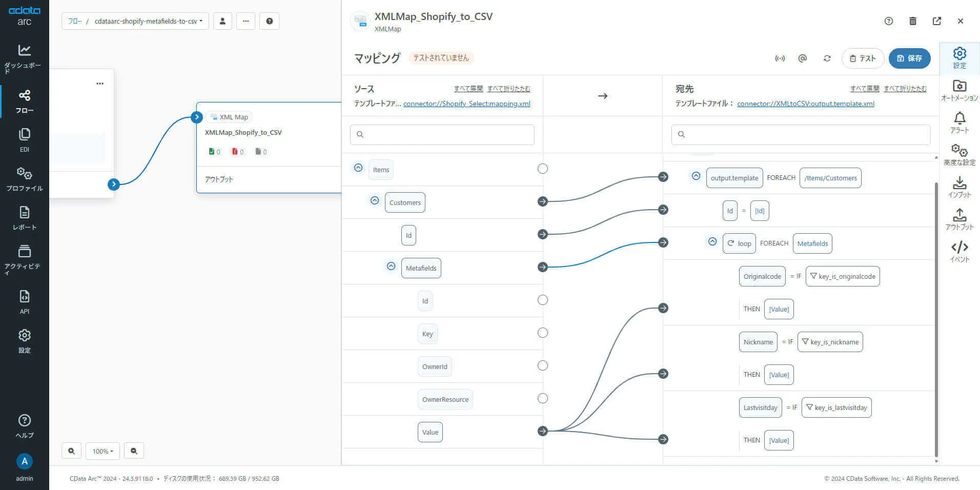
Task: Open the Alerts bell tab
Action: [x=959, y=123]
